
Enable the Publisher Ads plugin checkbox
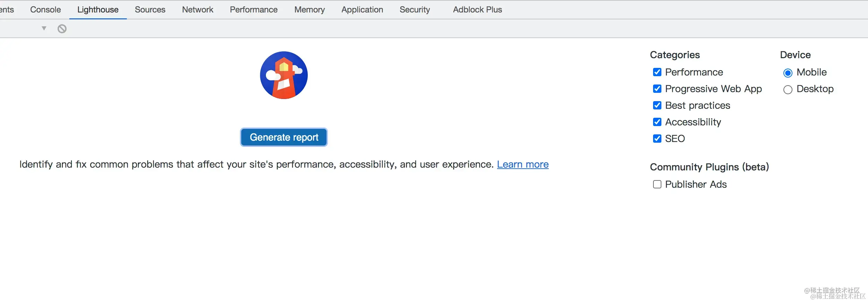point(657,184)
